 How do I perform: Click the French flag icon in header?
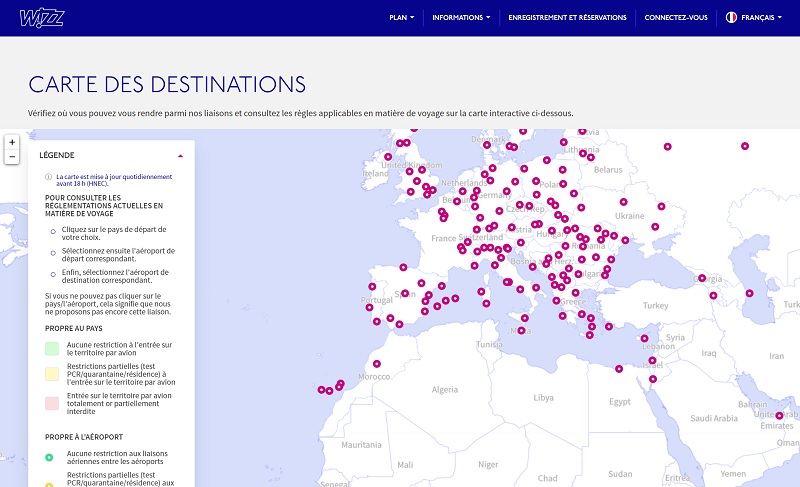[x=731, y=17]
